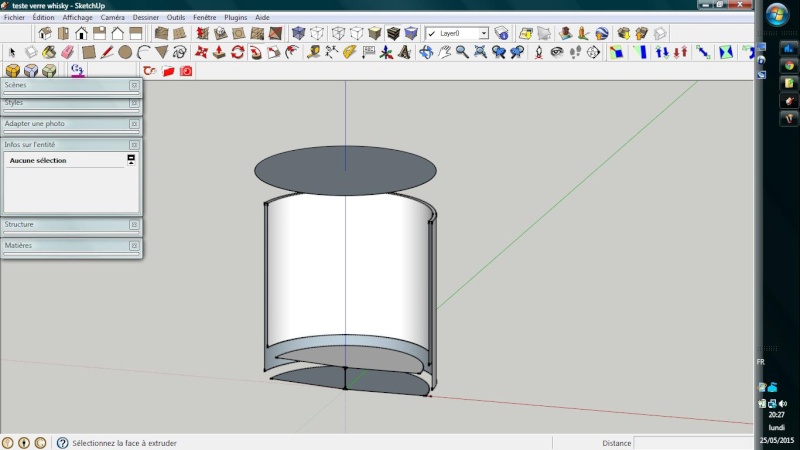The width and height of the screenshot is (800, 450).
Task: Open the Affichage menu
Action: click(x=78, y=17)
